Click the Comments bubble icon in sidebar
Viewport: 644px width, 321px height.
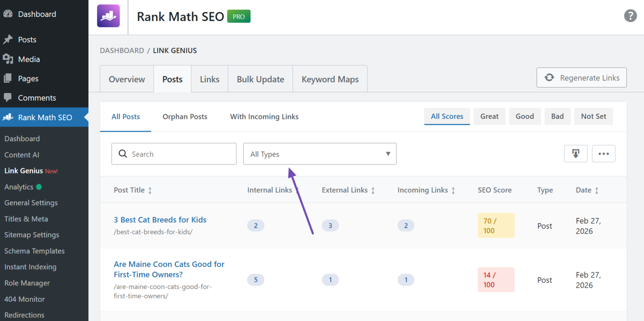point(8,98)
